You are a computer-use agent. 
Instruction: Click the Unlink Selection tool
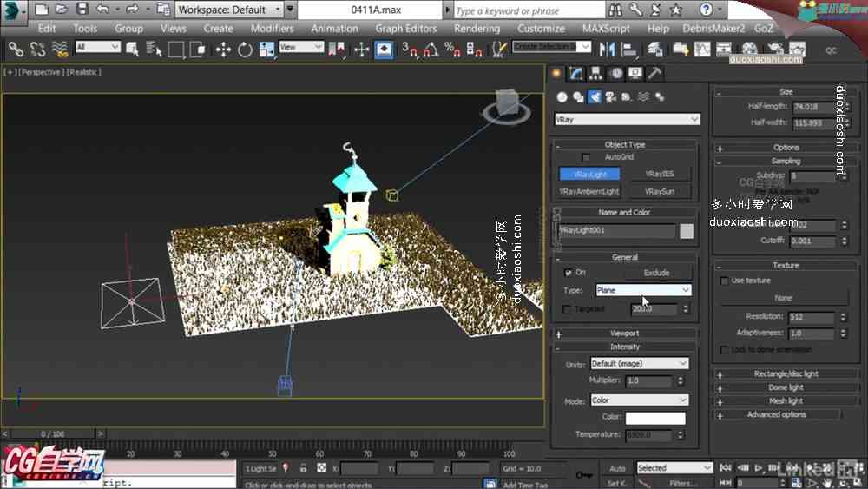click(x=37, y=50)
